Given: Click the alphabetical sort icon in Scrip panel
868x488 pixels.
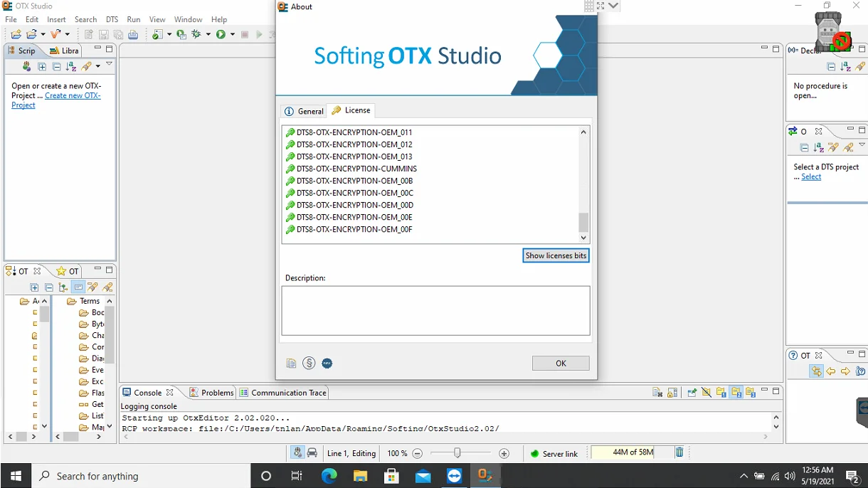Looking at the screenshot, I should 71,66.
